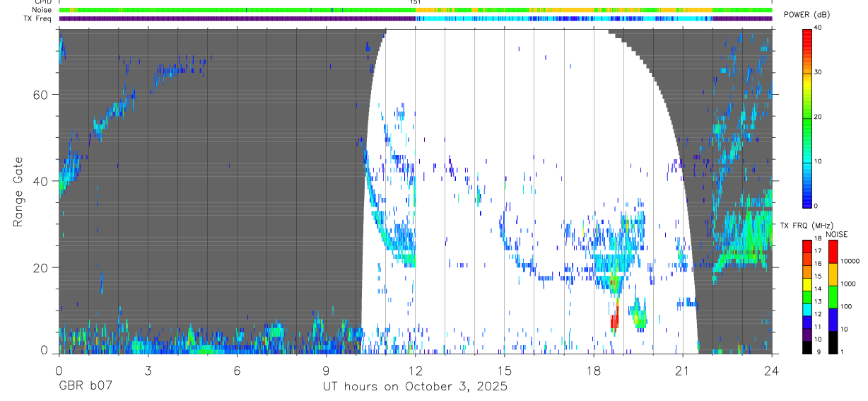Click the CPID value 151 at top
Screen dimensions: 868x401
[416, 2]
